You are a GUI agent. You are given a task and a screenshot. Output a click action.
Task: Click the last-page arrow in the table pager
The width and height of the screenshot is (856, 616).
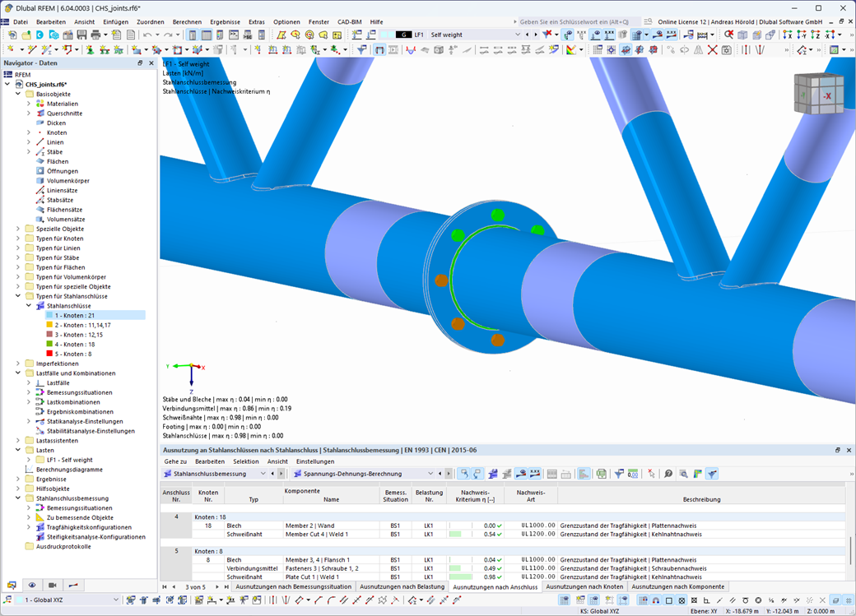226,587
